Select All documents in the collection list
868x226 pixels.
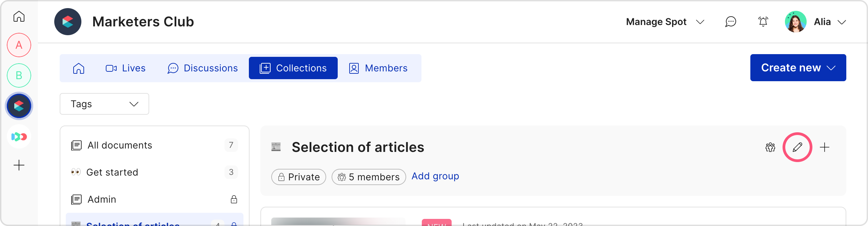120,145
